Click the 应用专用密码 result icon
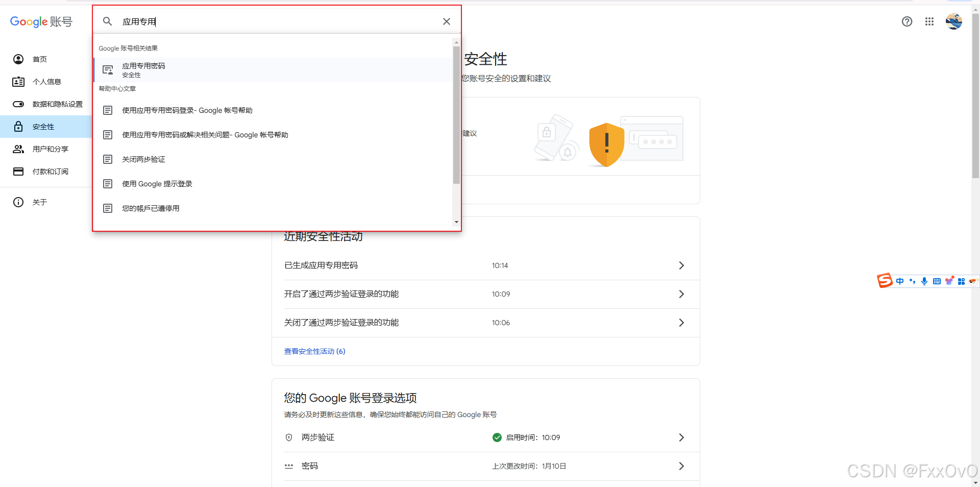This screenshot has width=980, height=487. (108, 70)
